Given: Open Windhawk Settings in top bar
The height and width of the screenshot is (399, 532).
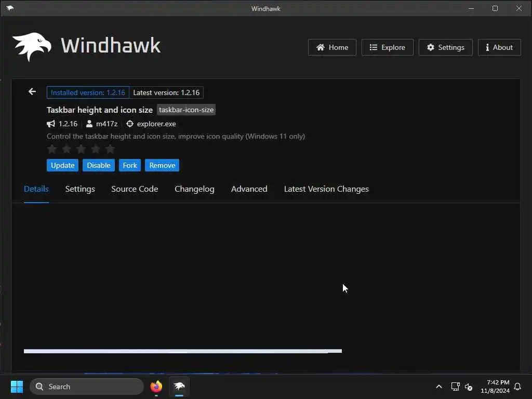Looking at the screenshot, I should tap(445, 47).
